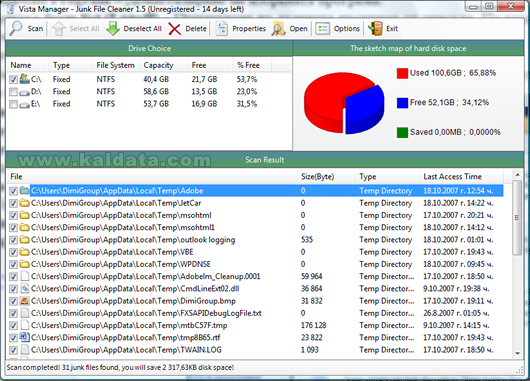Uncheck the FXSAPIDebugLogFile.txt row checkbox
Viewport: 530px width, 381px height.
point(13,313)
